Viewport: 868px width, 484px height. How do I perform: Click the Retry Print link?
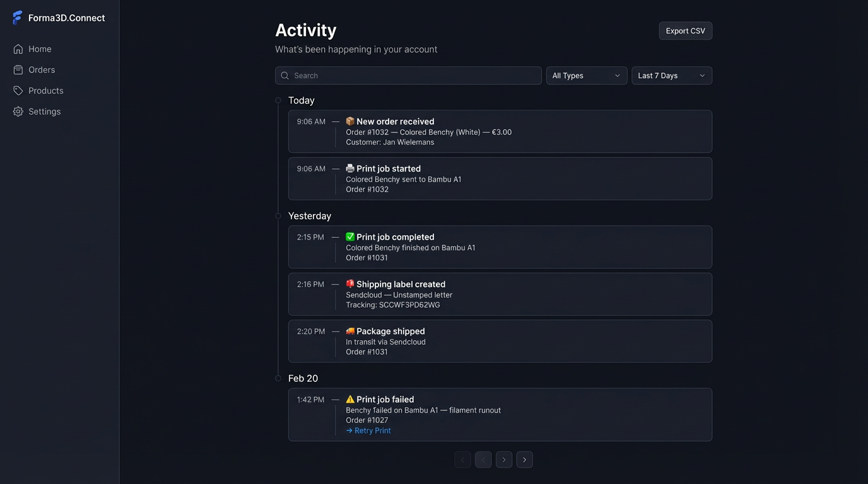(368, 430)
